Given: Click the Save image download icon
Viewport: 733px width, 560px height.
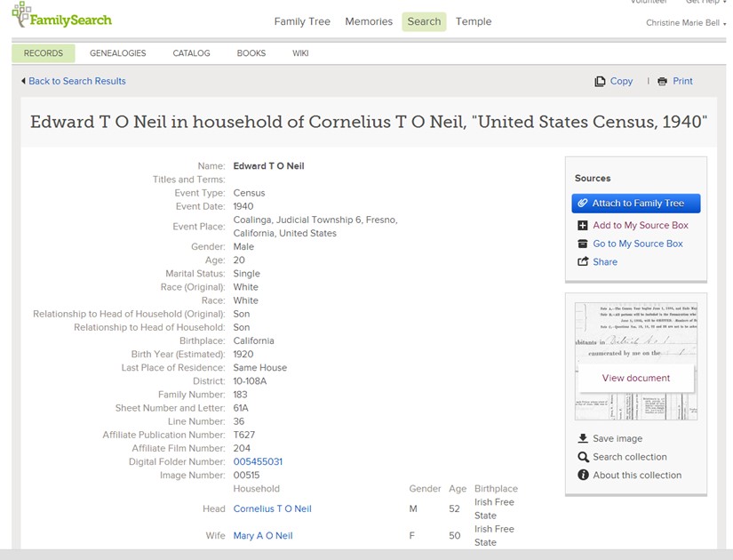Looking at the screenshot, I should [x=583, y=438].
